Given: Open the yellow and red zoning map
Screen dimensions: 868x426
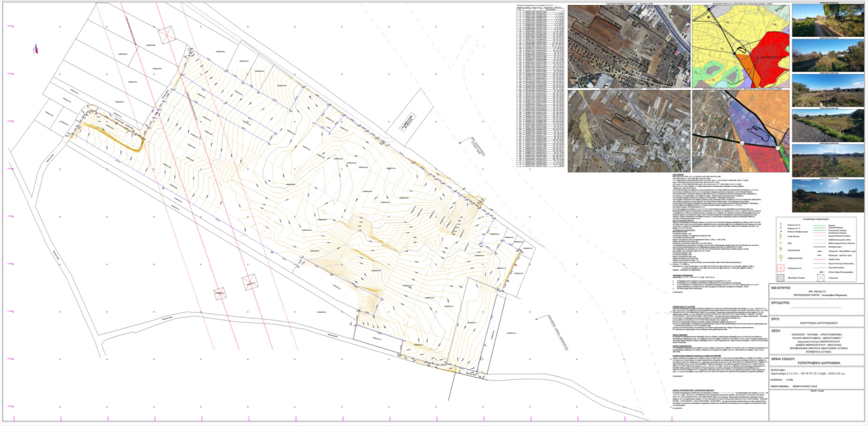Looking at the screenshot, I should tap(740, 46).
